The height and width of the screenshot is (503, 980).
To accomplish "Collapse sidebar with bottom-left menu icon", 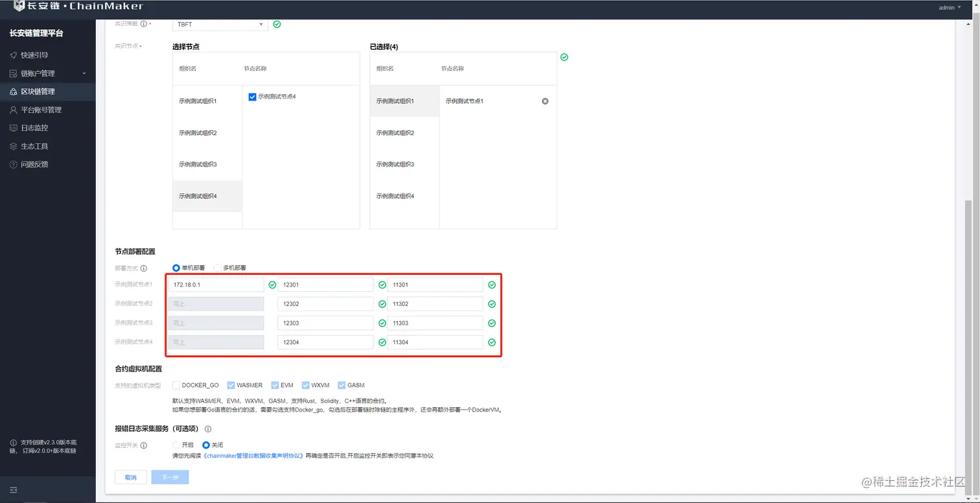I will pyautogui.click(x=14, y=489).
